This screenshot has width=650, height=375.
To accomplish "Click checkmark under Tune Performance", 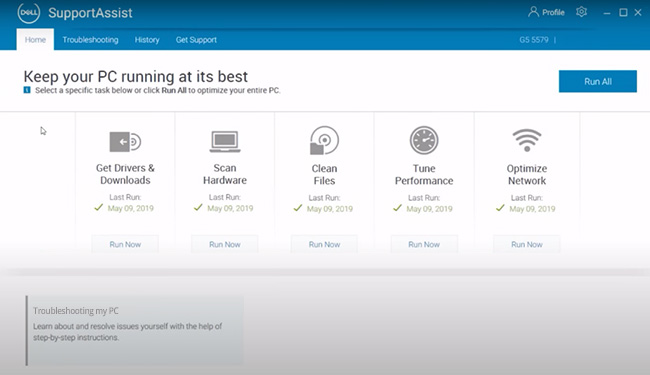I will point(397,208).
